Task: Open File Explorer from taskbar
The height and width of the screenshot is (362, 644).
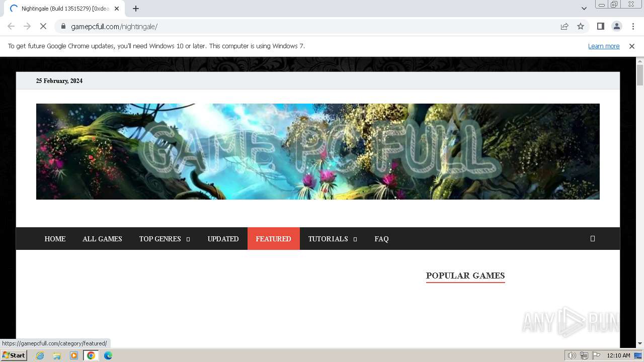Action: click(x=57, y=355)
